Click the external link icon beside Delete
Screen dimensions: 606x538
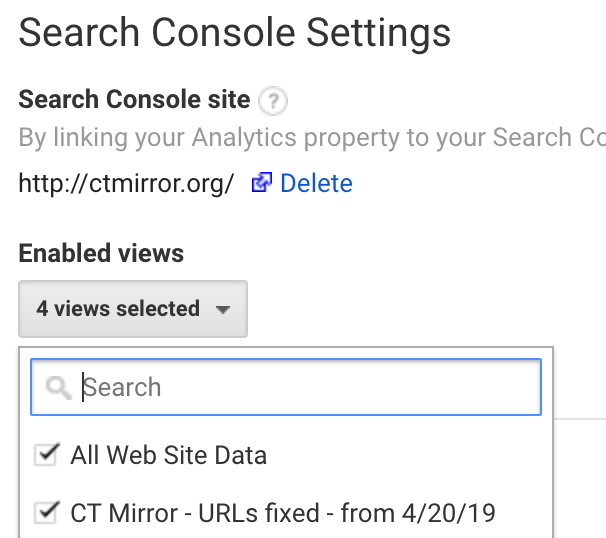tap(262, 182)
